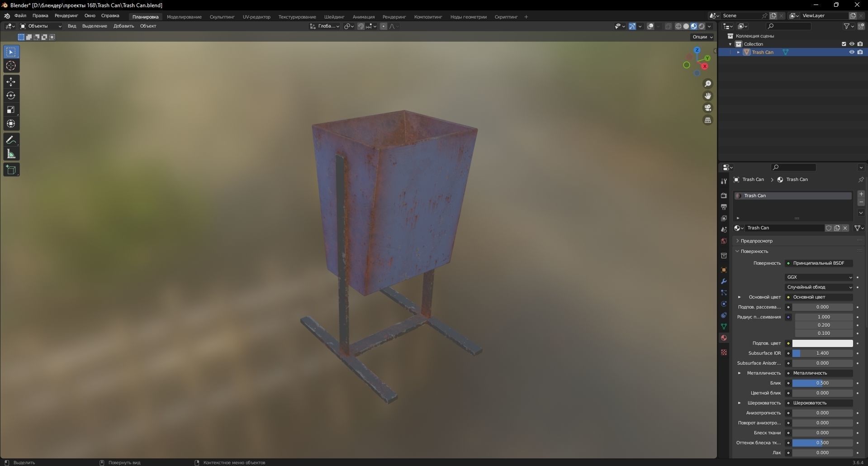Open the Выделение select menu

click(95, 26)
